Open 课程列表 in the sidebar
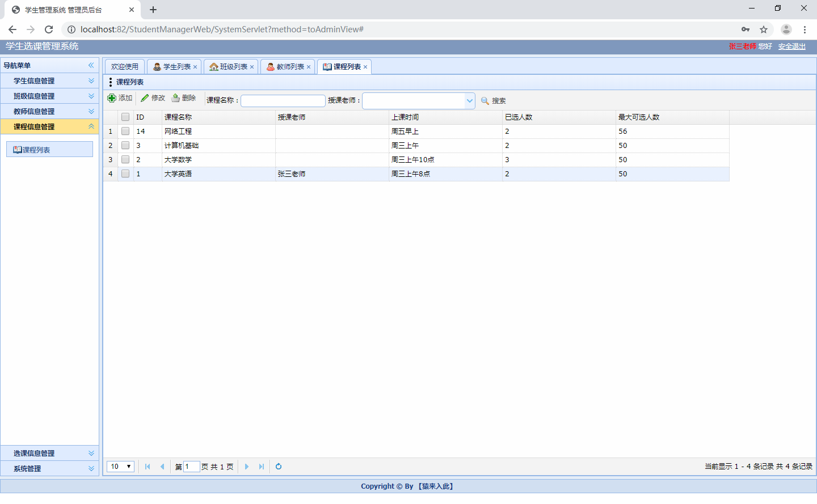 [x=49, y=150]
